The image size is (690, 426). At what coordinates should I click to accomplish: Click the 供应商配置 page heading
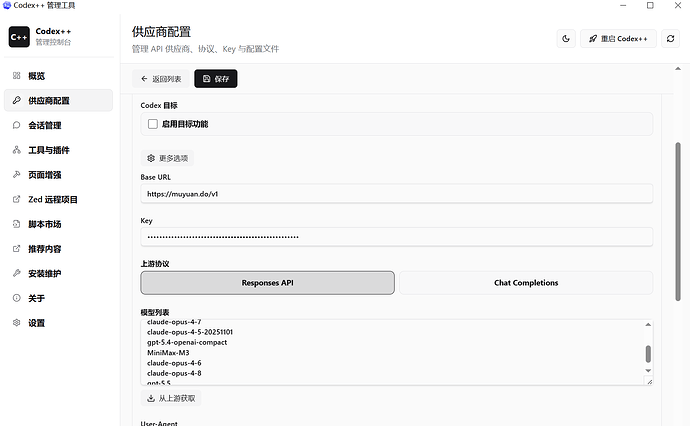point(161,32)
